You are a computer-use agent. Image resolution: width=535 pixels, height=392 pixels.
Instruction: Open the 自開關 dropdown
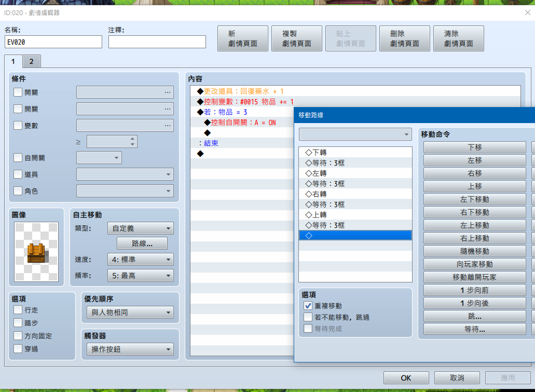[99, 158]
